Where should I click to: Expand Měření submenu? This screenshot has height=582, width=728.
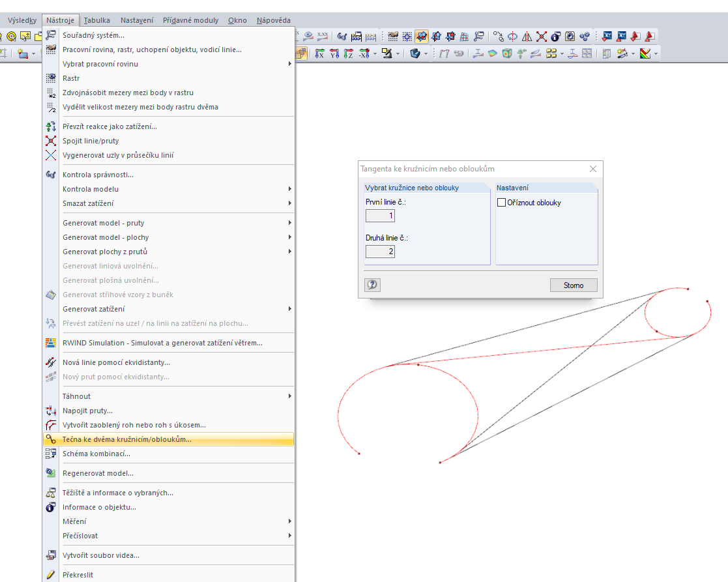[169, 521]
